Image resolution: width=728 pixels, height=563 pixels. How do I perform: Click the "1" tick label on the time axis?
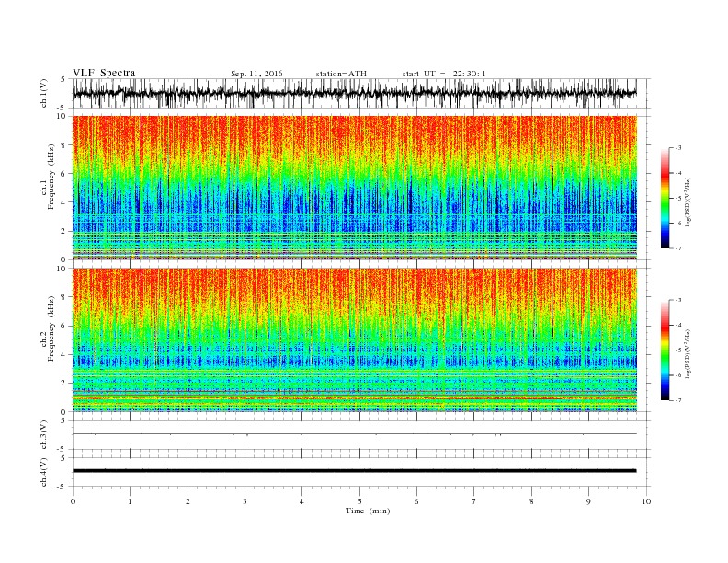[130, 501]
